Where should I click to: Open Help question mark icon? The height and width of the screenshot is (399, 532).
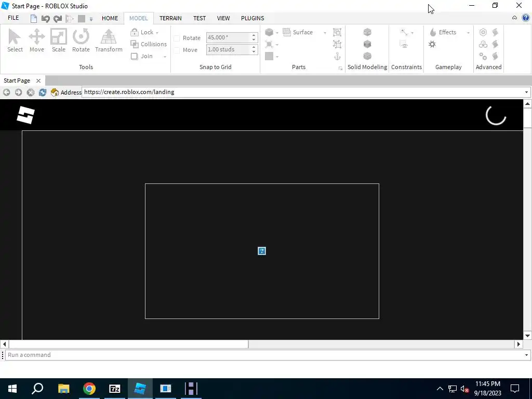[526, 18]
